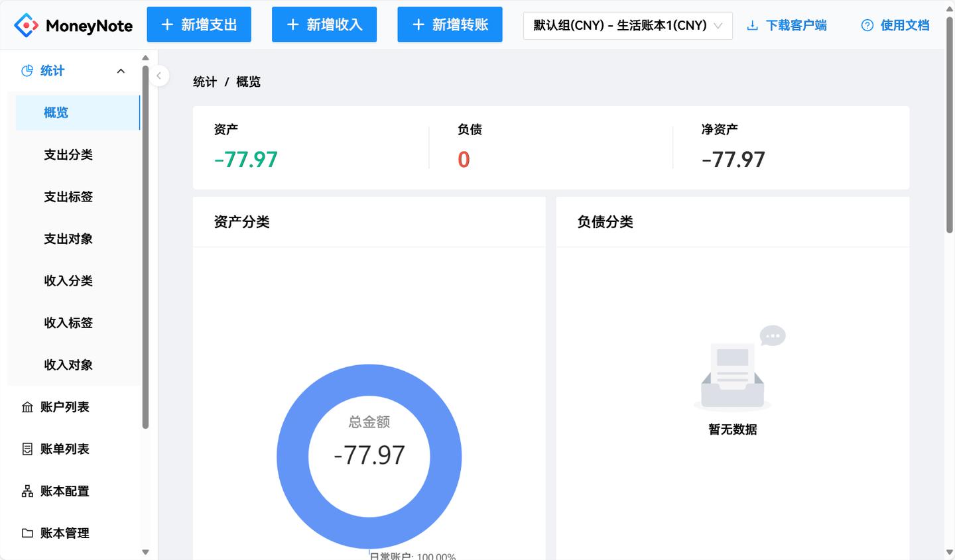Click the MoneyNote logo icon
The width and height of the screenshot is (955, 560).
tap(26, 25)
